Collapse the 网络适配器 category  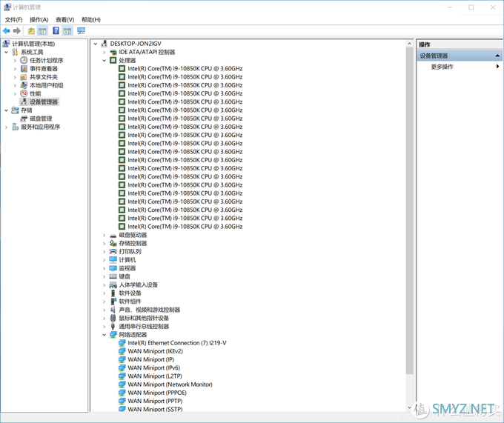105,335
